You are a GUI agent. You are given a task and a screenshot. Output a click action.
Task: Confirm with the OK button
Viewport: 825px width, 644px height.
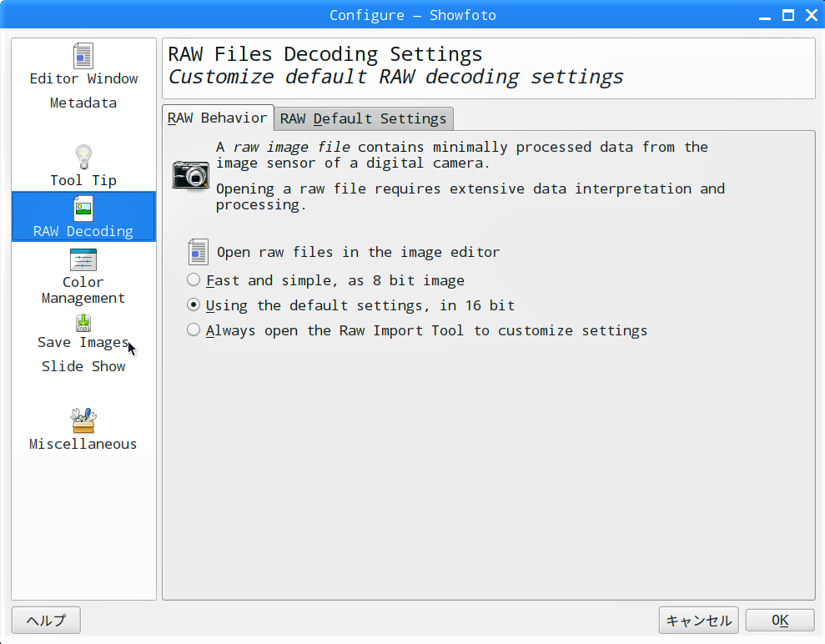click(780, 621)
